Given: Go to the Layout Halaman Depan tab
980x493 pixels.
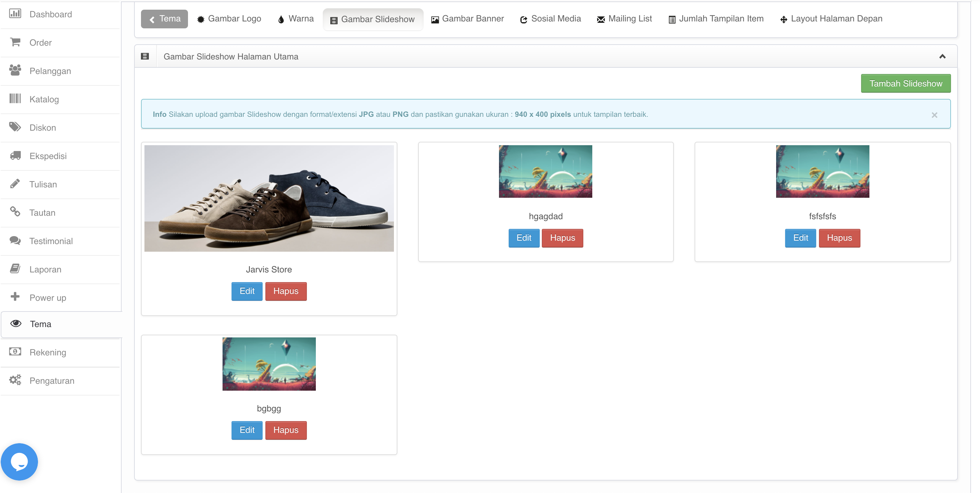Looking at the screenshot, I should pyautogui.click(x=831, y=19).
